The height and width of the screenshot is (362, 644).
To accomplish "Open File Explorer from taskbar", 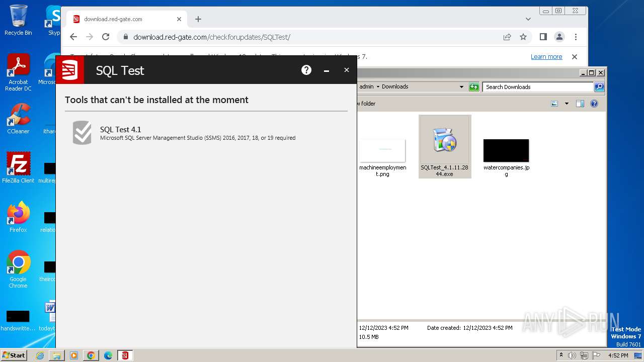I will click(x=57, y=355).
